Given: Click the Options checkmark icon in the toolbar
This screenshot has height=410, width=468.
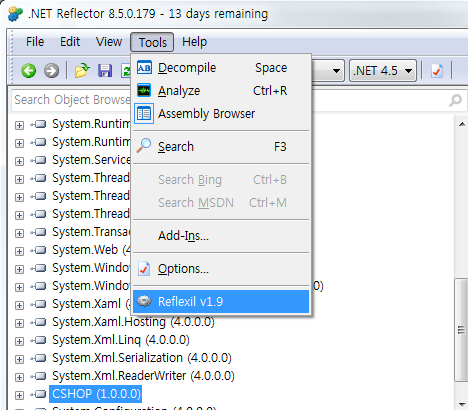Looking at the screenshot, I should tap(437, 71).
